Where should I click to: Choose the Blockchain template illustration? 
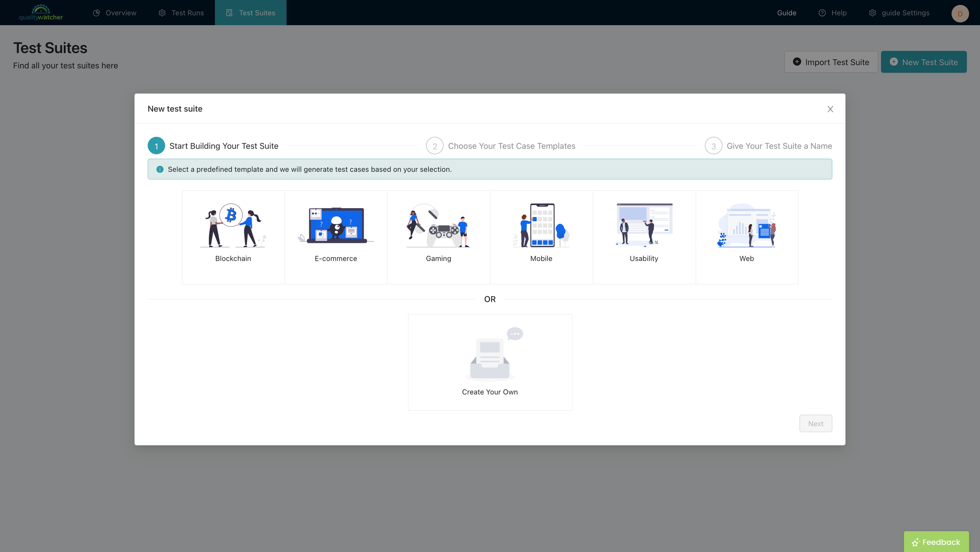click(233, 225)
